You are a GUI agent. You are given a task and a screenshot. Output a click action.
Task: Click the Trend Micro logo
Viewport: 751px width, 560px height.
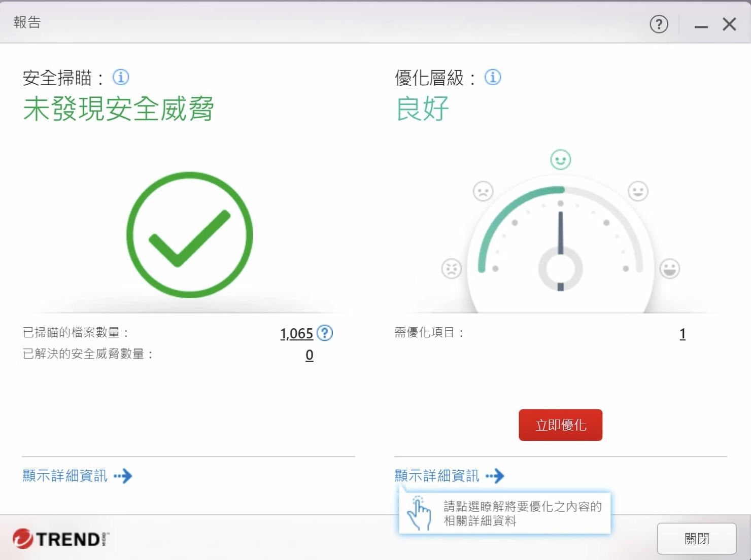(60, 539)
